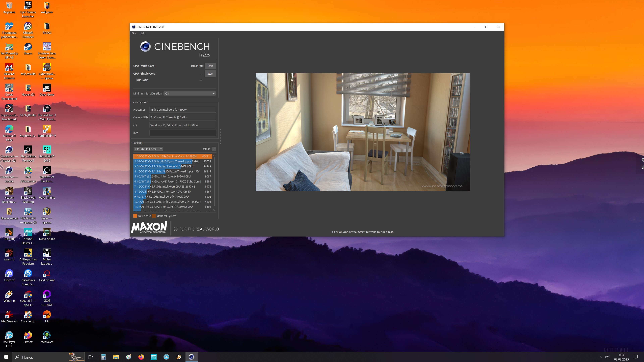The width and height of the screenshot is (644, 362).
Task: Open the Firefox icon in the taskbar
Action: (x=141, y=357)
